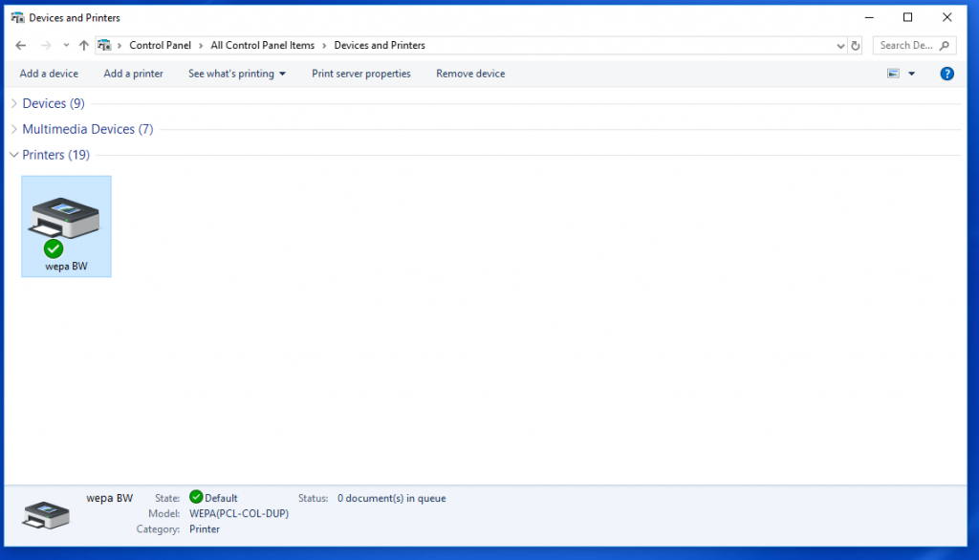Open See what's printing
979x560 pixels.
pyautogui.click(x=231, y=73)
